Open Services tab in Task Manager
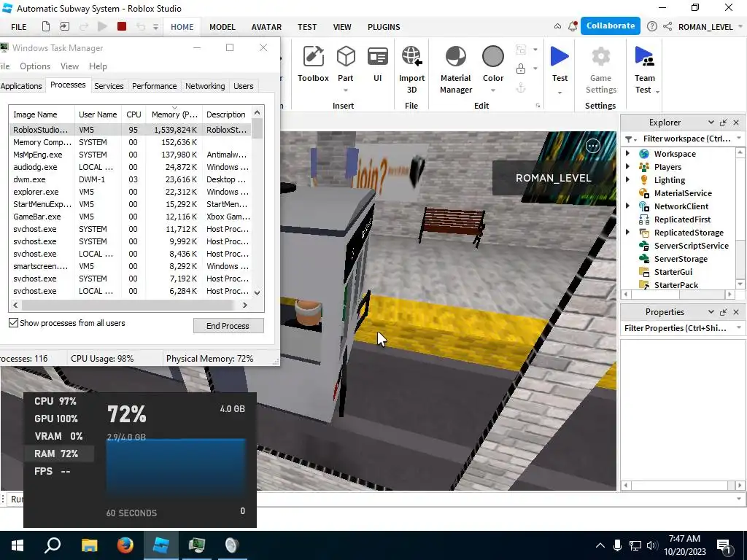Viewport: 747px width, 560px height. click(109, 86)
